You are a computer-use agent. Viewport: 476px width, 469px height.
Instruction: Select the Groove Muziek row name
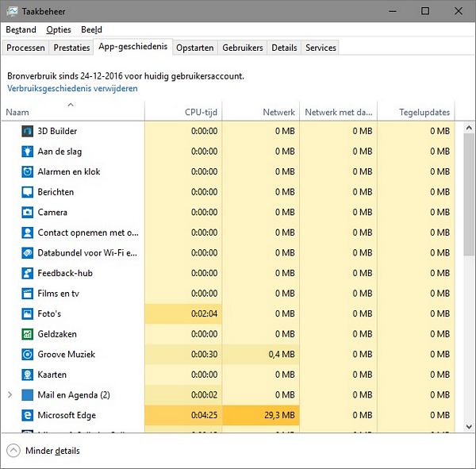tap(66, 355)
